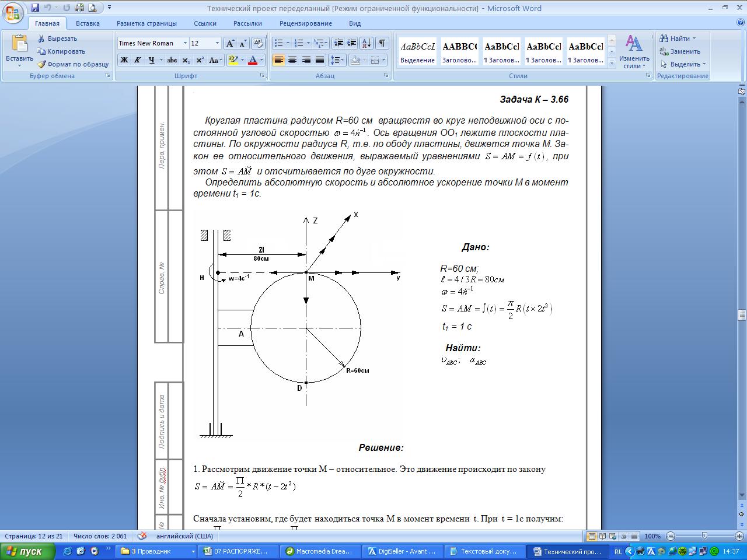Toggle strikethrough formatting

pos(172,60)
